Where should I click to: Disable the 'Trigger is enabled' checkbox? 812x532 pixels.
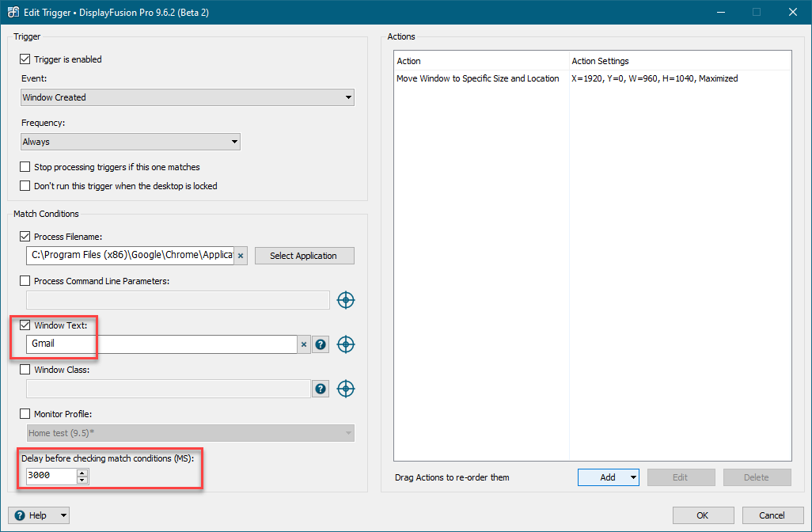click(25, 59)
